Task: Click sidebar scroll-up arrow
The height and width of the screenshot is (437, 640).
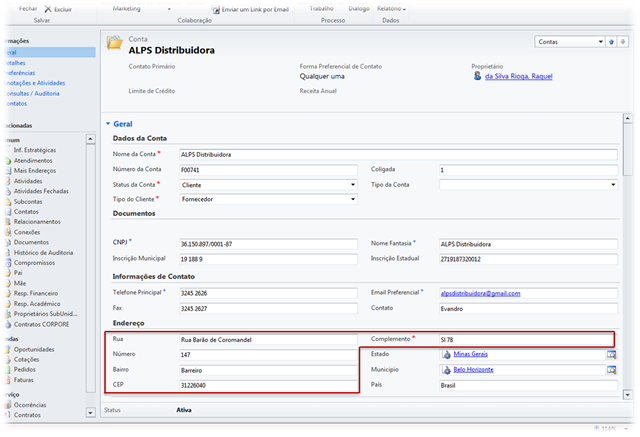Action: (91, 139)
